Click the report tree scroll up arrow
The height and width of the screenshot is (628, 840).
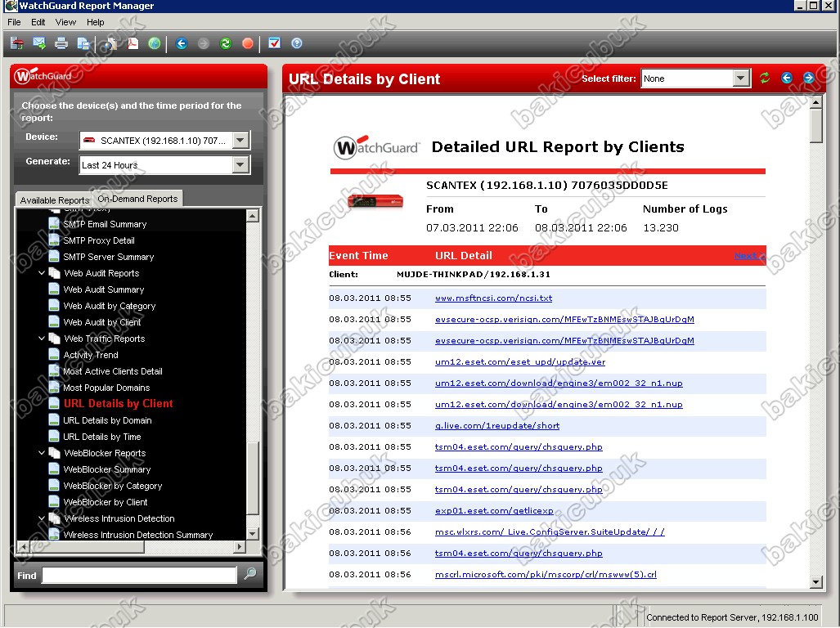pos(253,216)
